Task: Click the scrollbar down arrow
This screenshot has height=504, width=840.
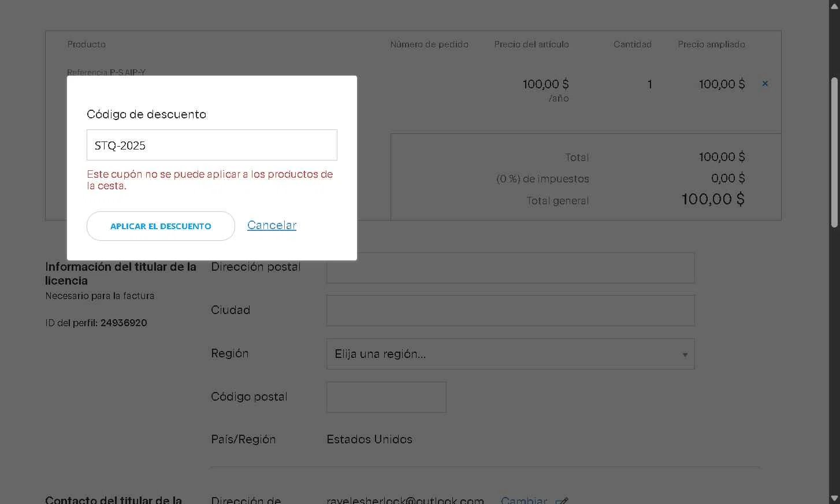Action: (834, 498)
